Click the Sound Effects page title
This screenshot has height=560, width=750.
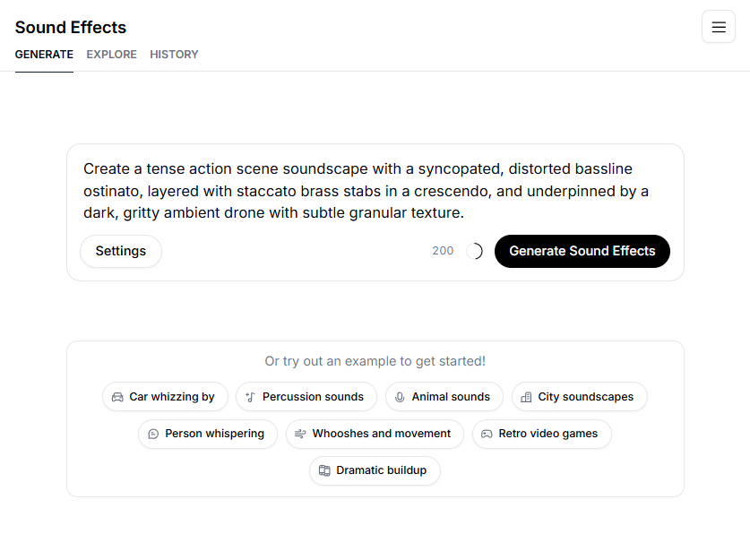coord(71,27)
